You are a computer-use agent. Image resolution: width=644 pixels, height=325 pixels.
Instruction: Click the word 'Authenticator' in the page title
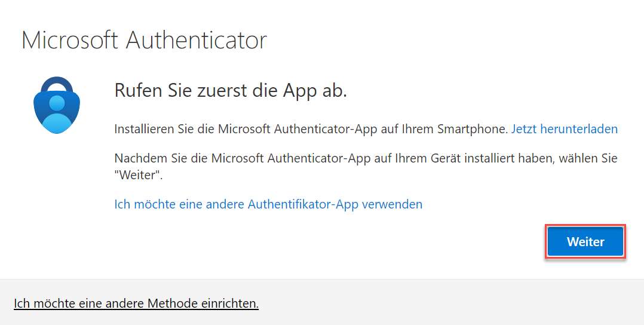point(197,40)
